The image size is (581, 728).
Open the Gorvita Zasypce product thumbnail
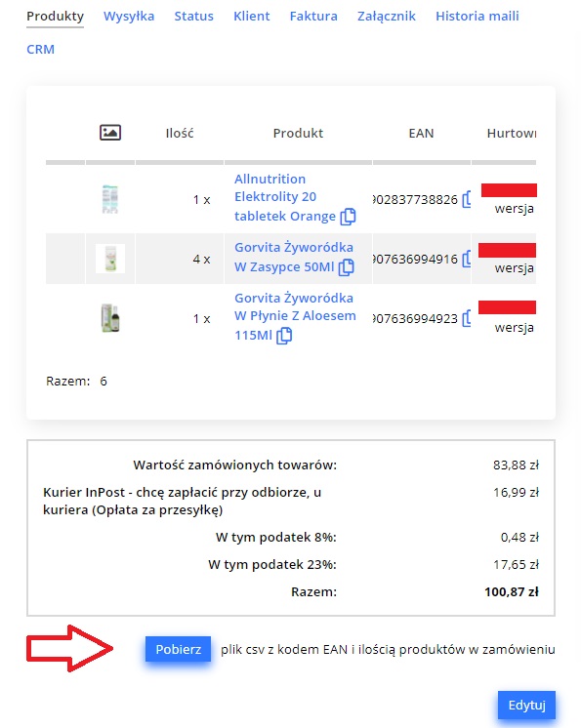click(110, 259)
